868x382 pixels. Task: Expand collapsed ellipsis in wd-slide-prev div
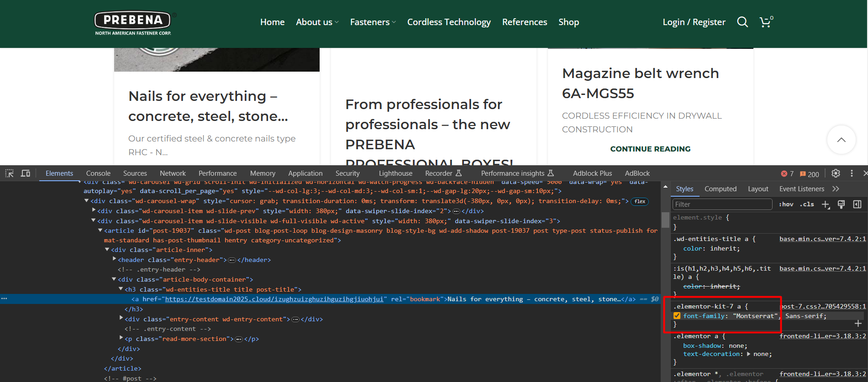(x=456, y=211)
